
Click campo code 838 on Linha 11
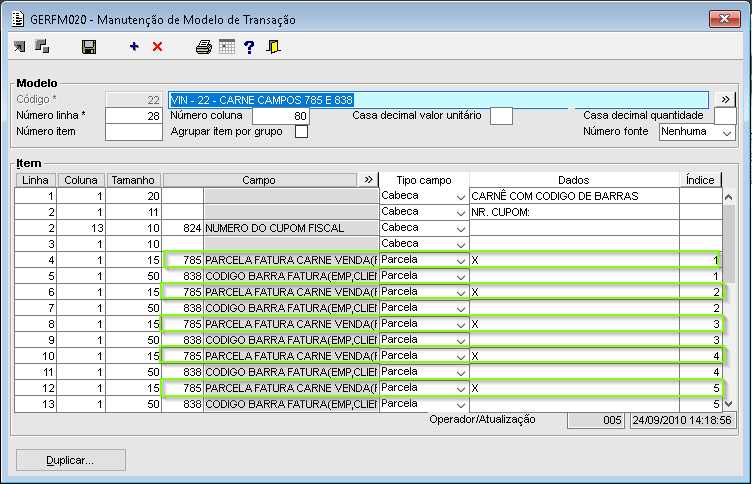point(183,372)
